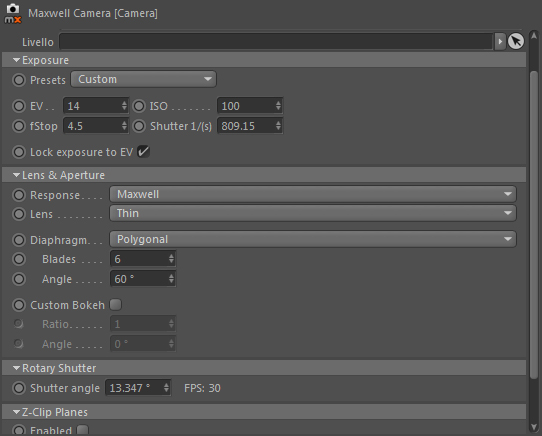
Task: Toggle the Diaphragm animation dot
Action: pyautogui.click(x=19, y=240)
